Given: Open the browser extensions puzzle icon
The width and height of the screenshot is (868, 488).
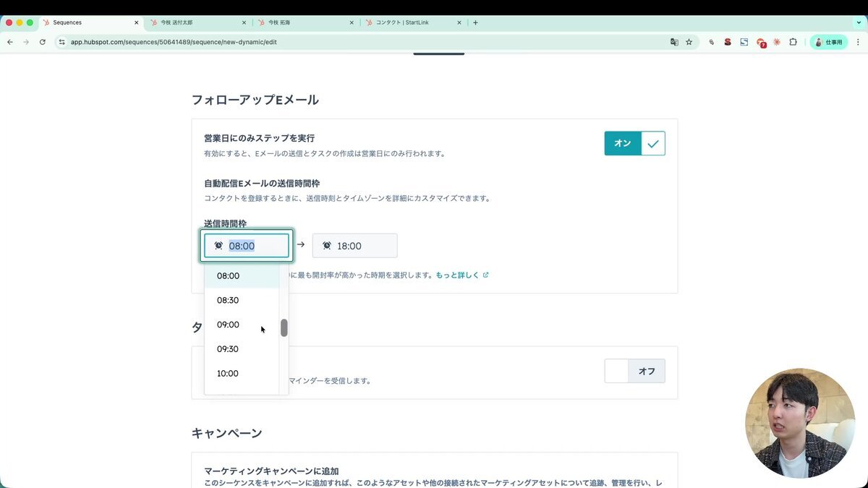Looking at the screenshot, I should click(x=792, y=42).
